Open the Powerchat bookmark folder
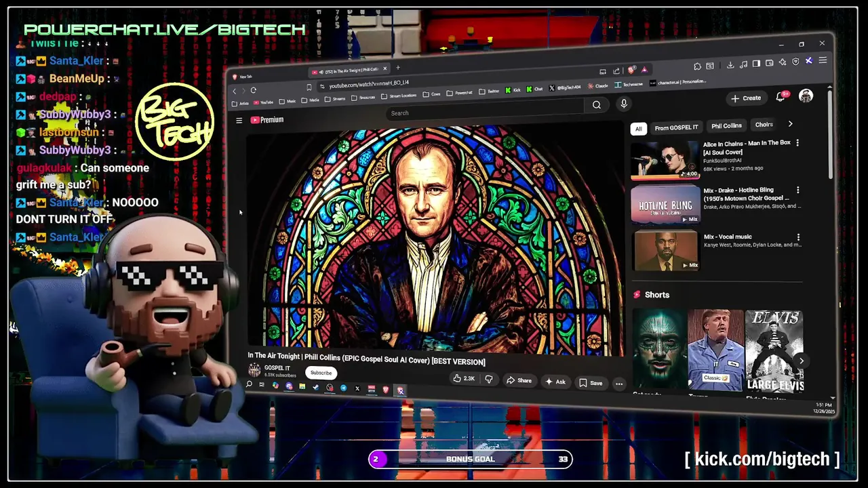Viewport: 868px width, 488px height. point(459,93)
